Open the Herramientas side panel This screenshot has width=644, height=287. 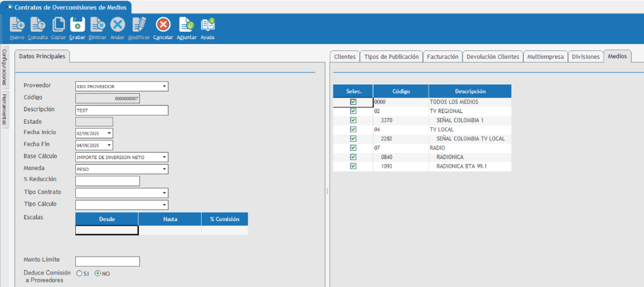[x=4, y=109]
